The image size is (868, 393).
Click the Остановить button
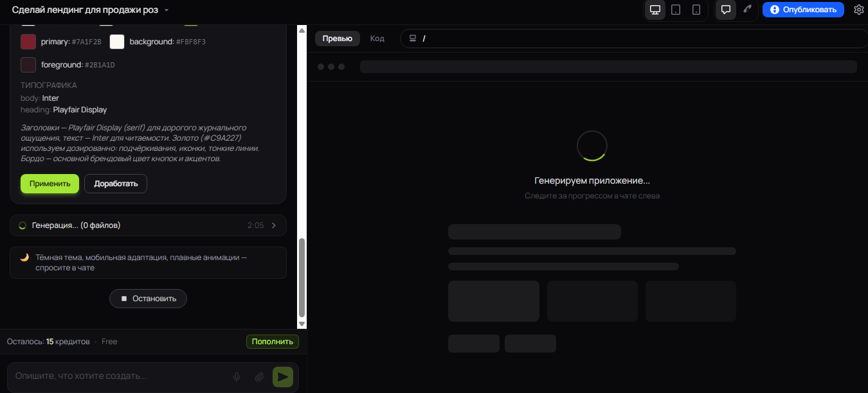(148, 299)
